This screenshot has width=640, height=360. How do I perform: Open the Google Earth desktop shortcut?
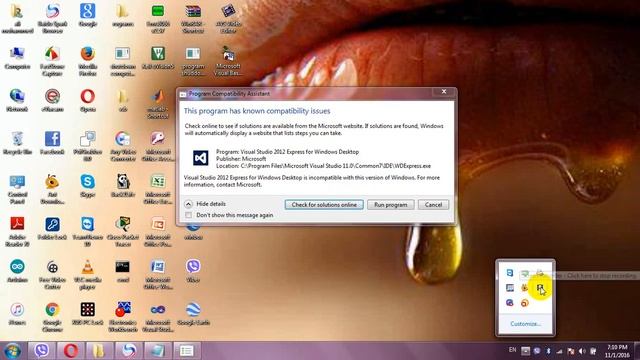[x=193, y=313]
